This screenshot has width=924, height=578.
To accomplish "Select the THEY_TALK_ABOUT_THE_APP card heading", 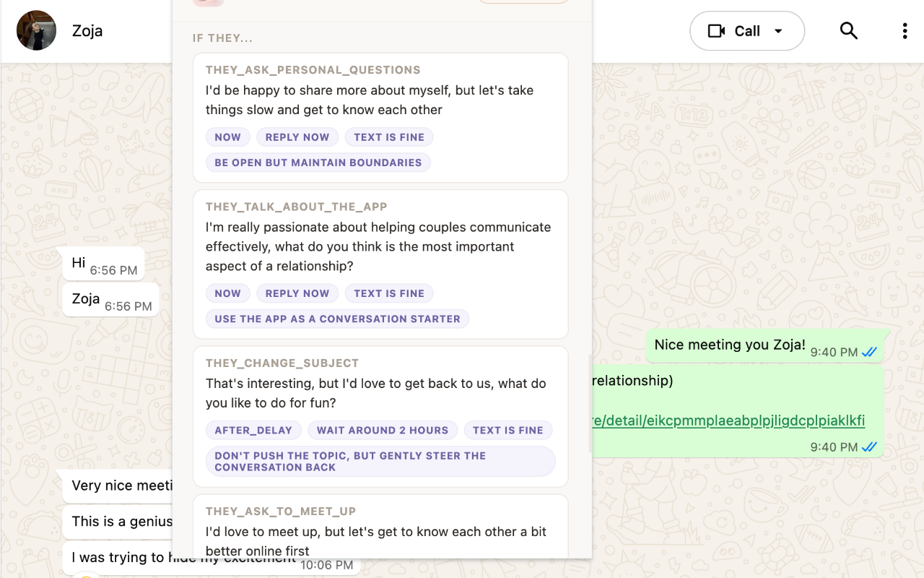I will 297,207.
